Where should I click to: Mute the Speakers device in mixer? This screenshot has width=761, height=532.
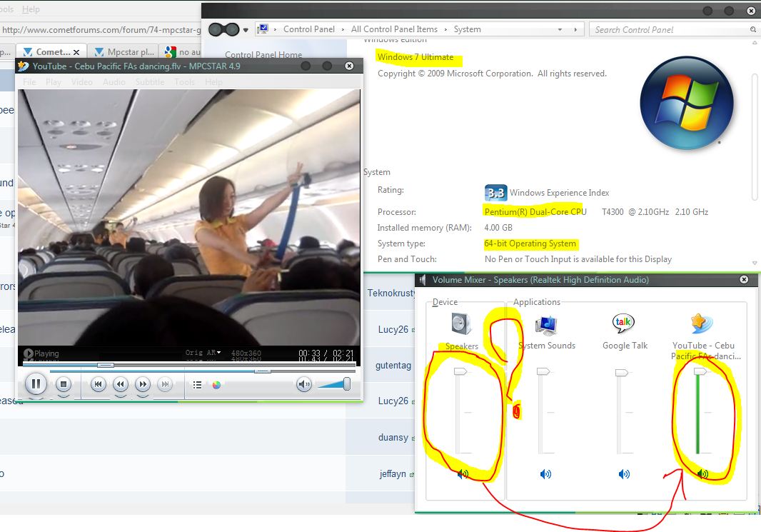coord(463,474)
